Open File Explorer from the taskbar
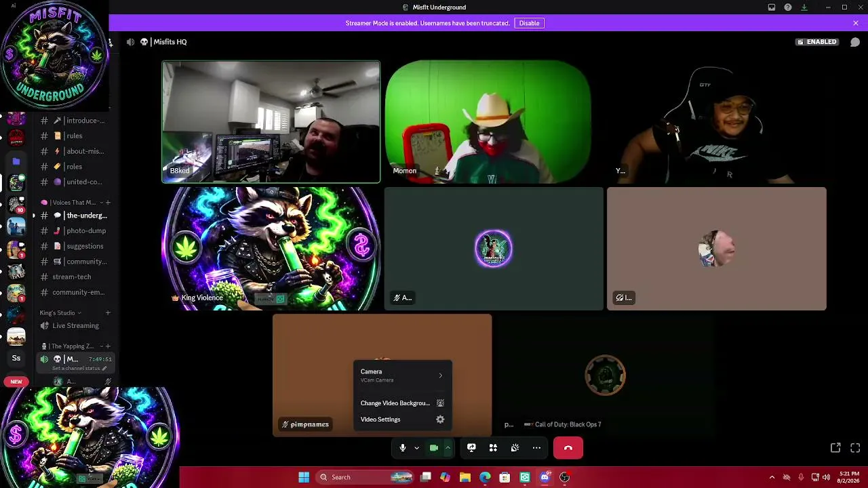This screenshot has width=868, height=488. coord(465,477)
